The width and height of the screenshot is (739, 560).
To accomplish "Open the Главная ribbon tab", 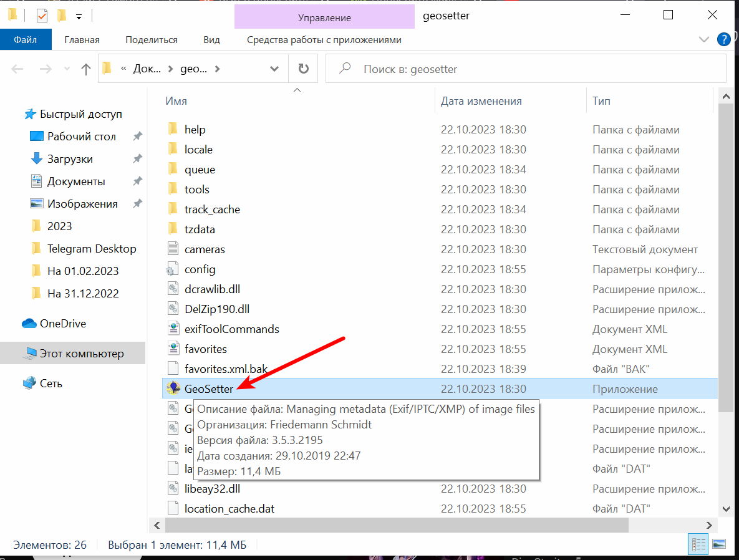I will click(82, 39).
